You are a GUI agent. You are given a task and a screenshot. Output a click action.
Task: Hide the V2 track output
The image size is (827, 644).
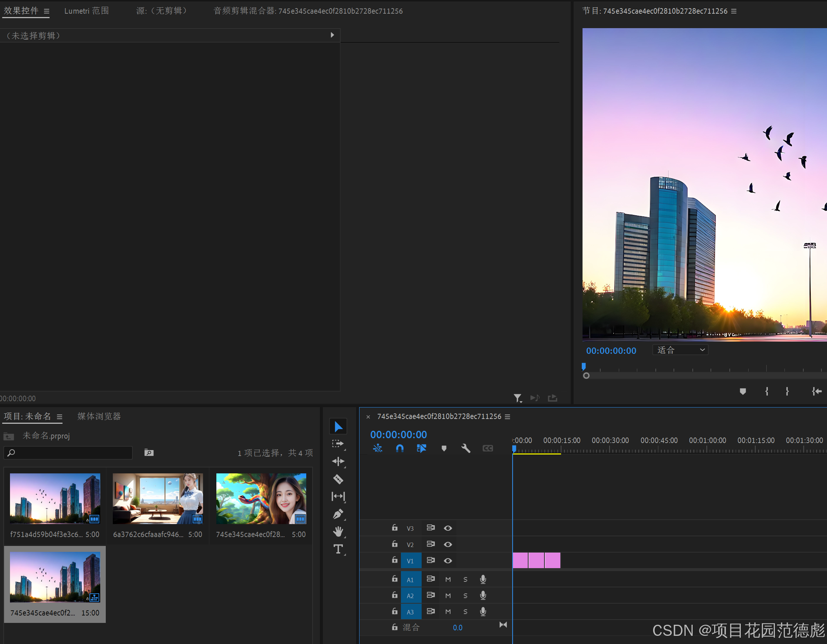click(448, 544)
